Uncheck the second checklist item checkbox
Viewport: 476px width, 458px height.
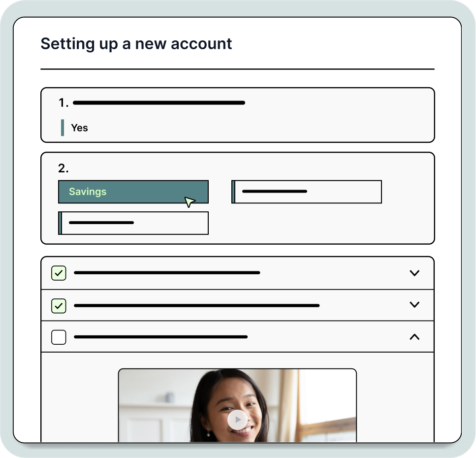coord(59,305)
